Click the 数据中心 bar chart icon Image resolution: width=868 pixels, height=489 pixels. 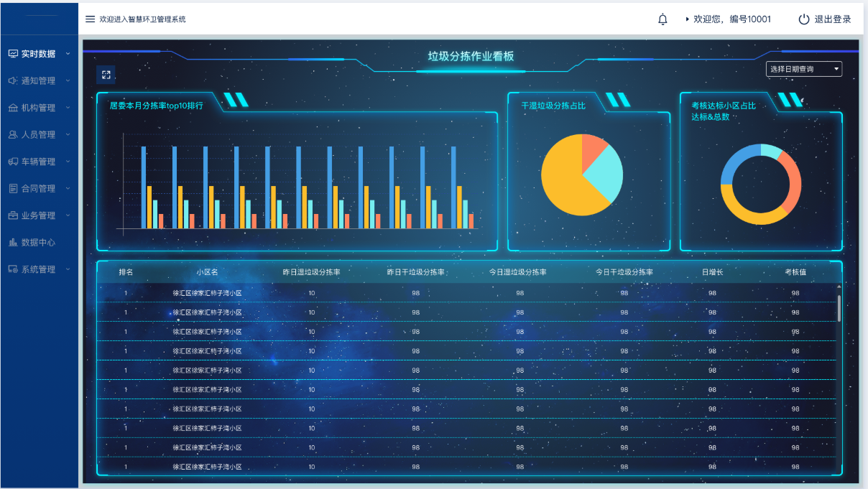click(13, 243)
